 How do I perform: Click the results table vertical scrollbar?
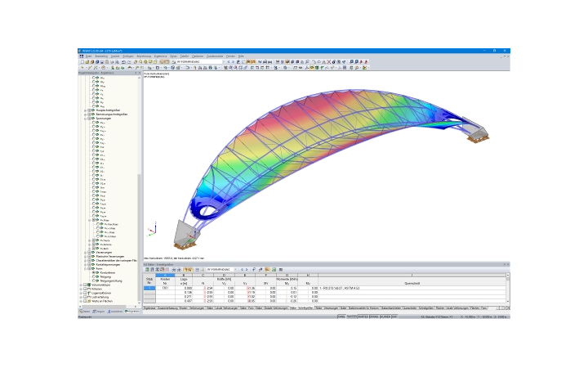[508, 289]
